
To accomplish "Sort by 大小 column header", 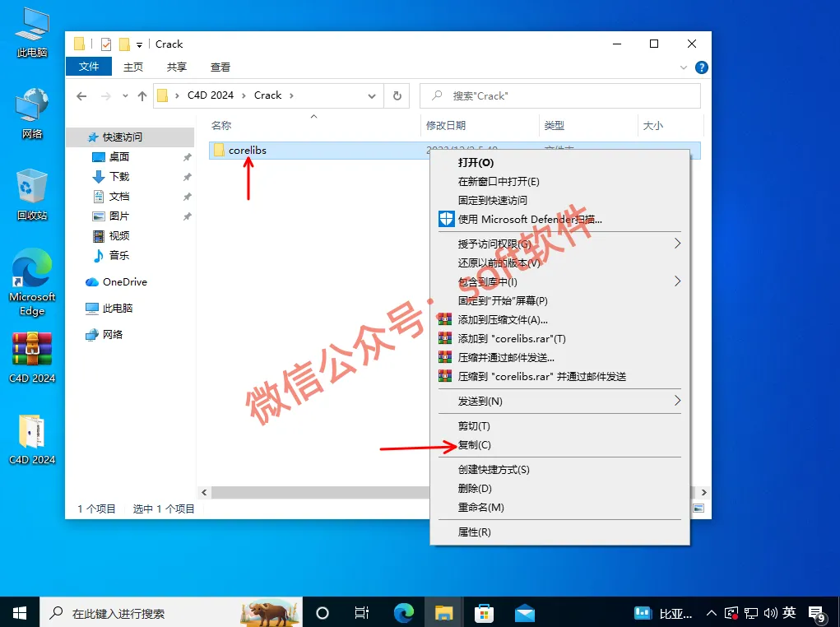I will 652,125.
